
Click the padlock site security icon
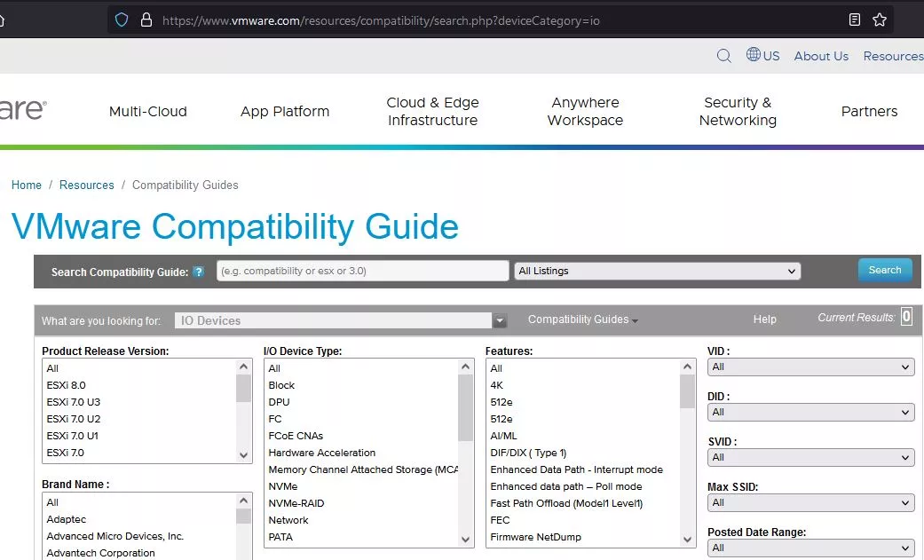pyautogui.click(x=146, y=20)
